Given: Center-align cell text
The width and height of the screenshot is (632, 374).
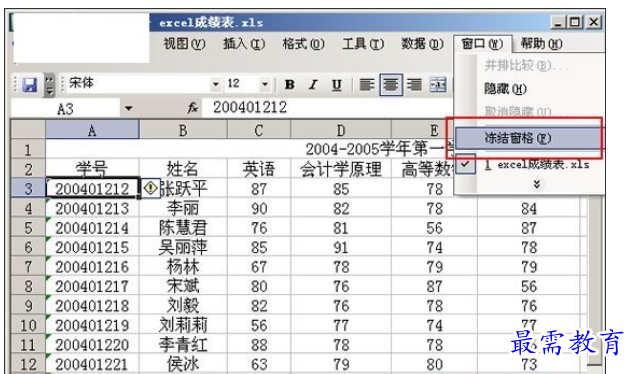Looking at the screenshot, I should (x=391, y=85).
